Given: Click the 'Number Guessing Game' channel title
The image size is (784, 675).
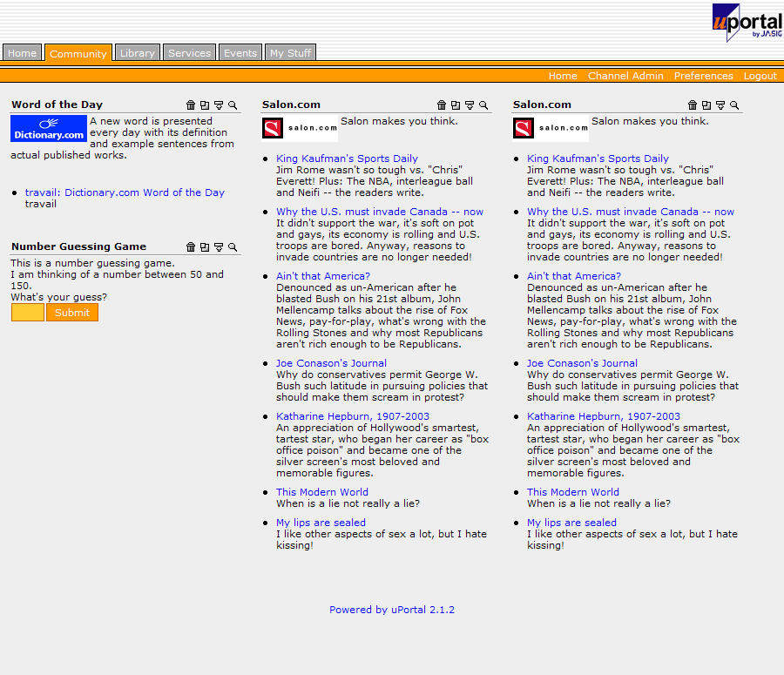Looking at the screenshot, I should click(79, 246).
